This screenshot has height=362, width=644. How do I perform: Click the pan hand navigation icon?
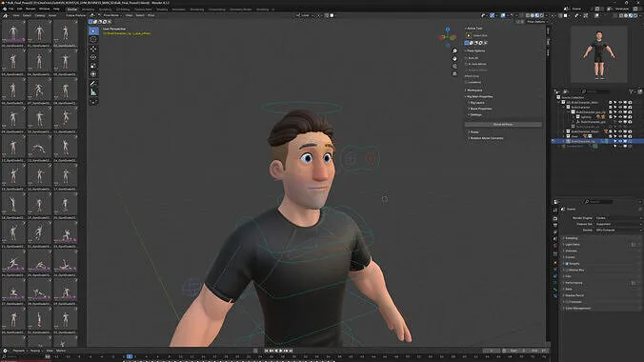click(454, 58)
